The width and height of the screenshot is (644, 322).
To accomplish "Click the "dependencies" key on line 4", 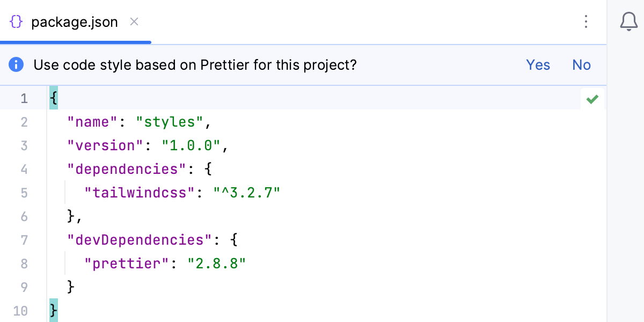I will pyautogui.click(x=126, y=169).
